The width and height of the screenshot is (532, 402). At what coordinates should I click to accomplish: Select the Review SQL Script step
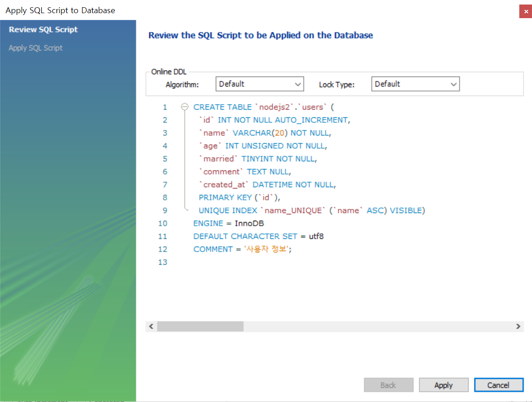pyautogui.click(x=43, y=29)
